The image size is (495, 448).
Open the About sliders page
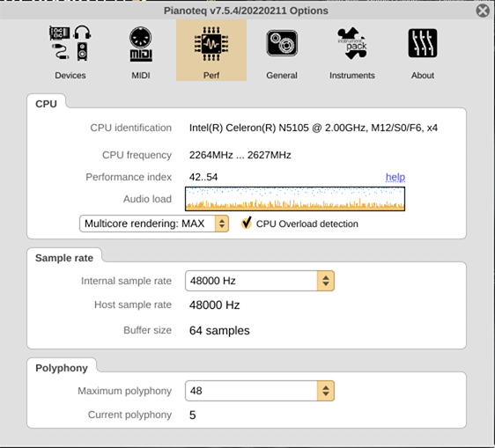click(x=423, y=50)
